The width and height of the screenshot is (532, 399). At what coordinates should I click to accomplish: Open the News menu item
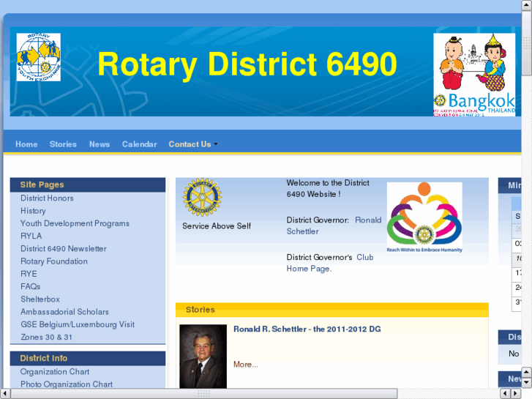100,144
